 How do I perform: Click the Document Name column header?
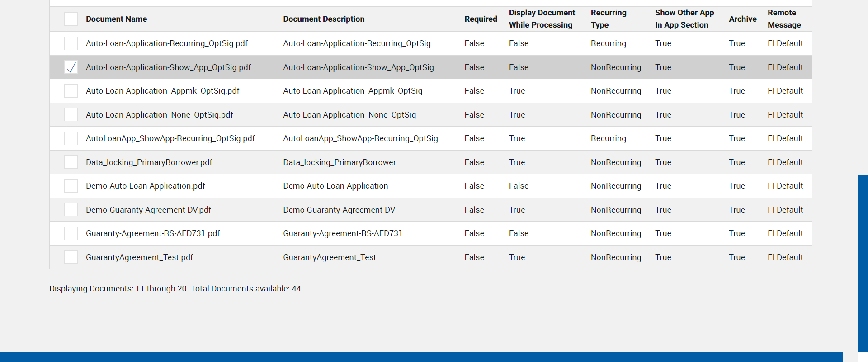coord(116,19)
